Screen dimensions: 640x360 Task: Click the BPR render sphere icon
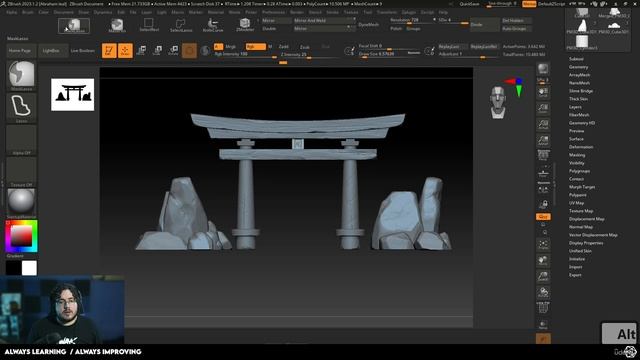tap(543, 68)
